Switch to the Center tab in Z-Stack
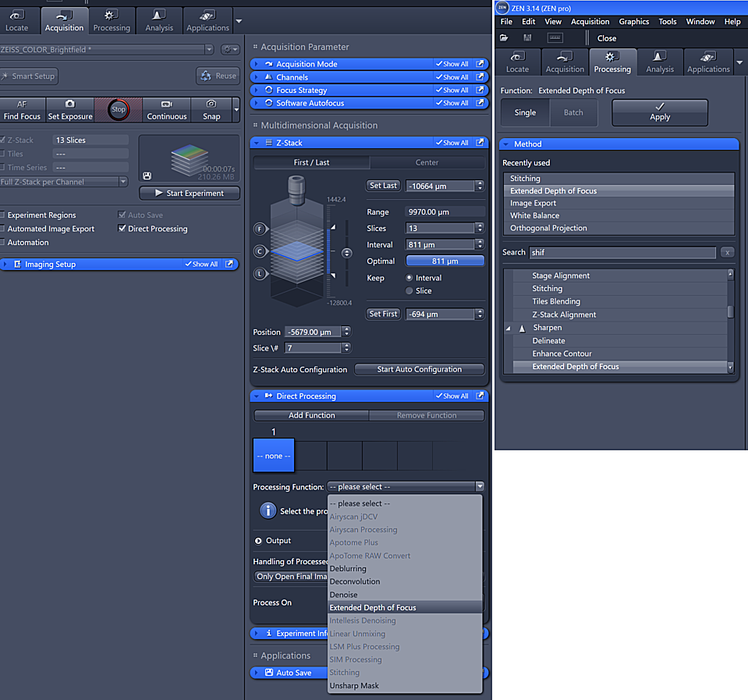Viewport: 748px width, 700px height. point(427,162)
